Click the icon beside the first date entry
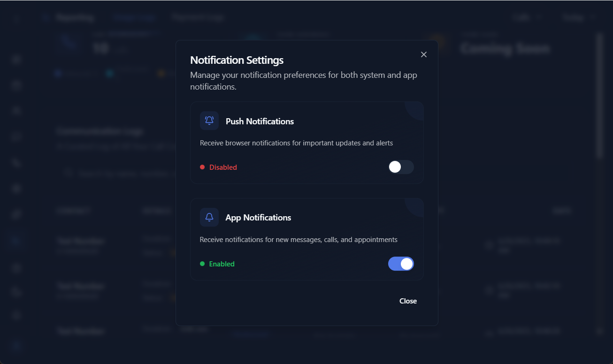 tap(490, 245)
